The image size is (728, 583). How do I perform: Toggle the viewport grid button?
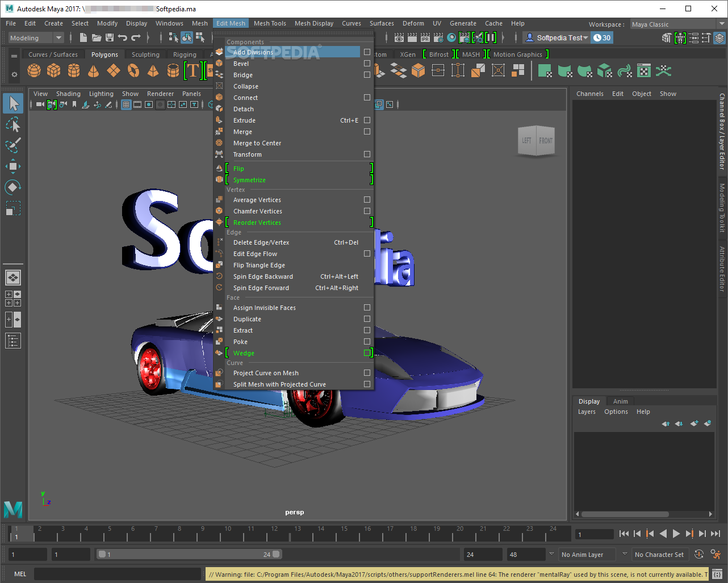[126, 104]
